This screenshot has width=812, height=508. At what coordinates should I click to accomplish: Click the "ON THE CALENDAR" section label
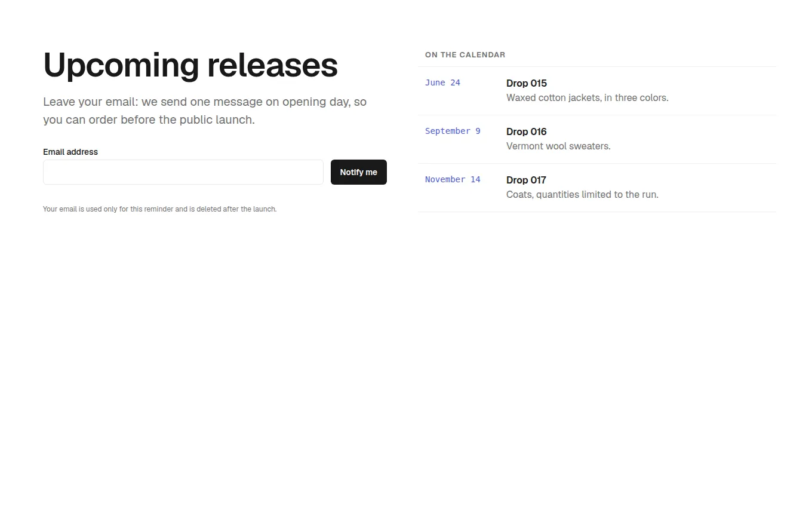tap(465, 54)
